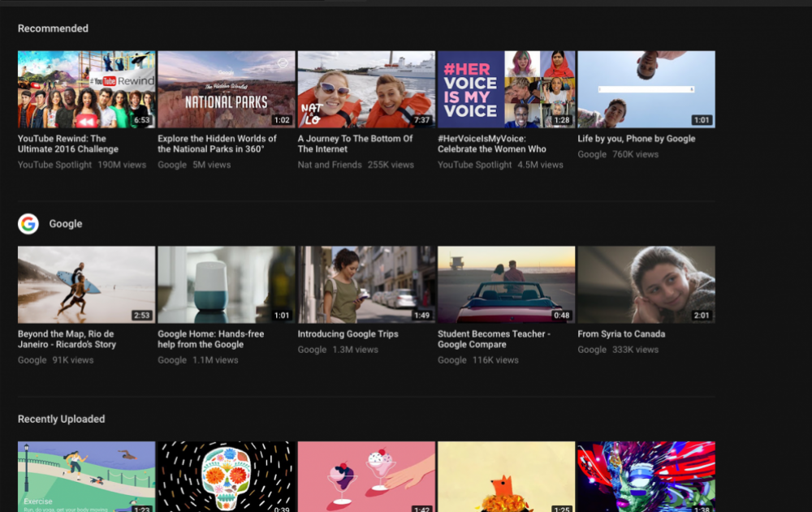Click title Life by you, Phone by Google
The height and width of the screenshot is (512, 812).
(637, 139)
